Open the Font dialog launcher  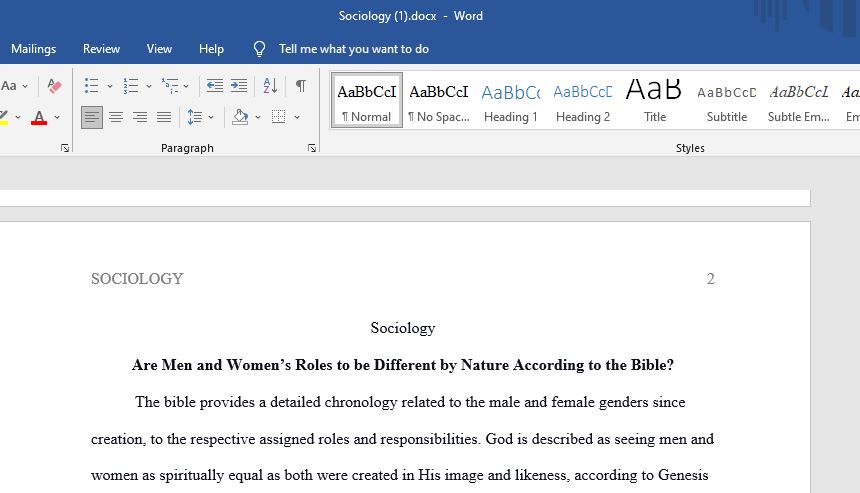point(65,148)
